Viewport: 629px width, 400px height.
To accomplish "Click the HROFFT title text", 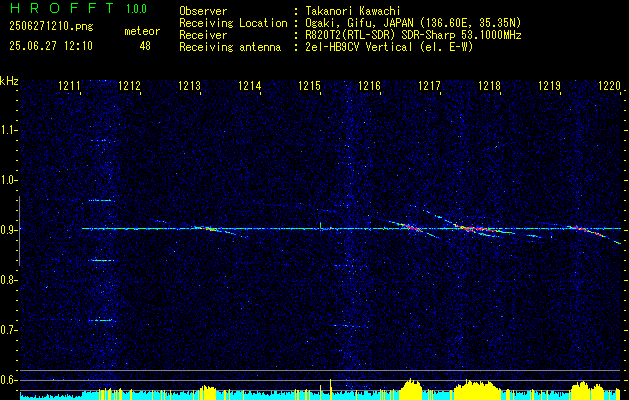I will coord(61,8).
